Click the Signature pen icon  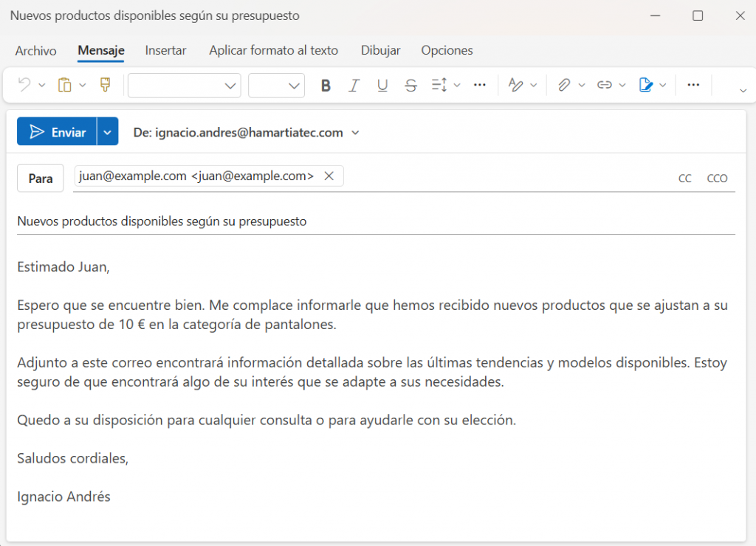tap(646, 86)
